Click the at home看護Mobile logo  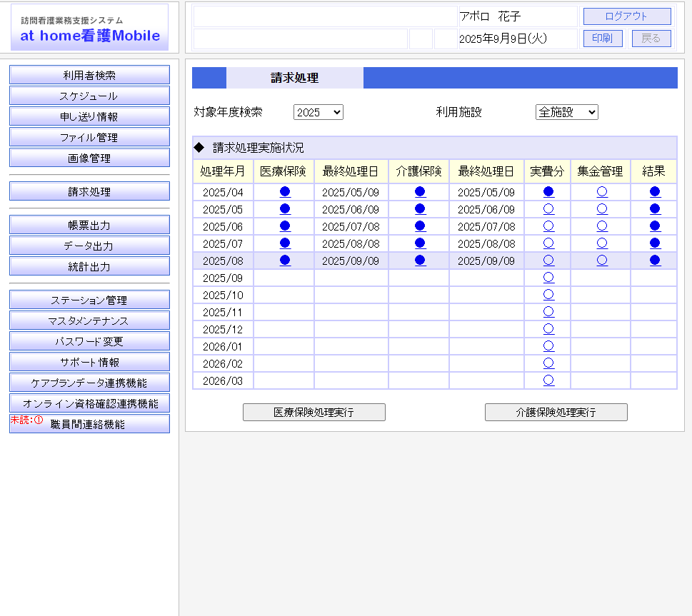89,29
